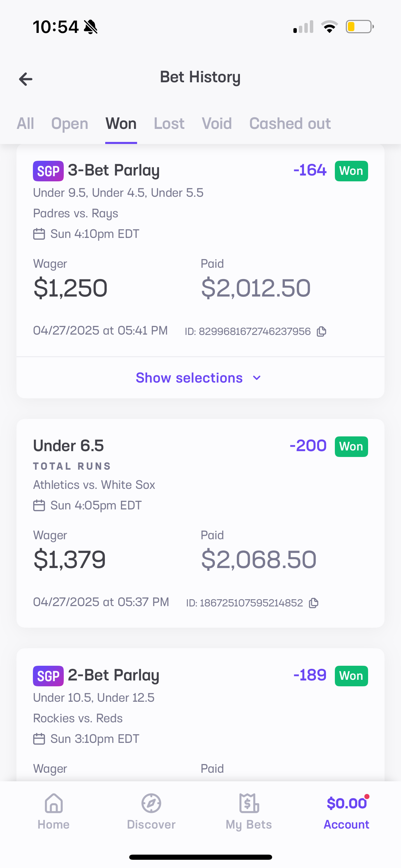Copy the bet ID 829968167274623795​6
The width and height of the screenshot is (401, 868).
(321, 331)
